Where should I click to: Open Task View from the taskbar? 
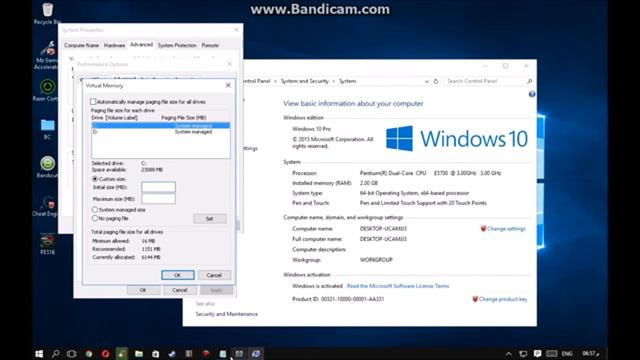point(72,353)
